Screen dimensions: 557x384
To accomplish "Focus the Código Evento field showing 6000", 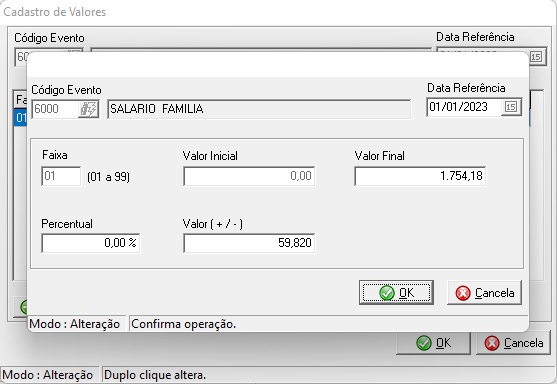I will [x=55, y=109].
